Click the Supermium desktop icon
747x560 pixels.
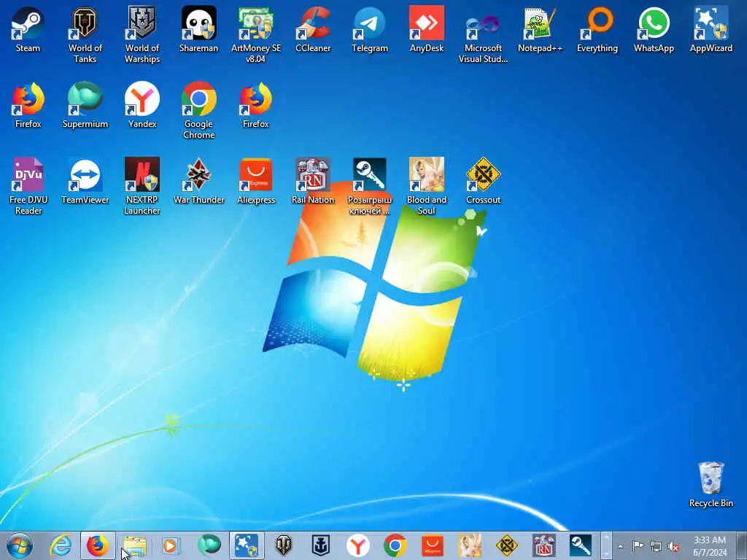pos(85,105)
